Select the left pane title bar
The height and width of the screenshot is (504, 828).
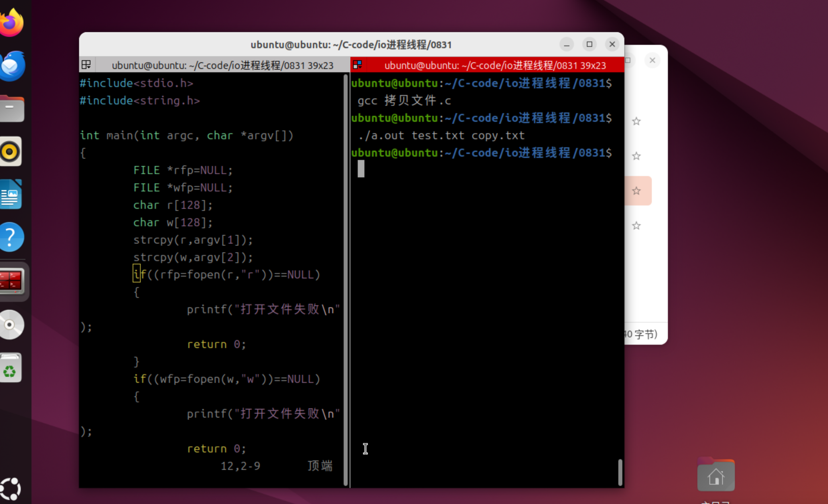pos(222,65)
